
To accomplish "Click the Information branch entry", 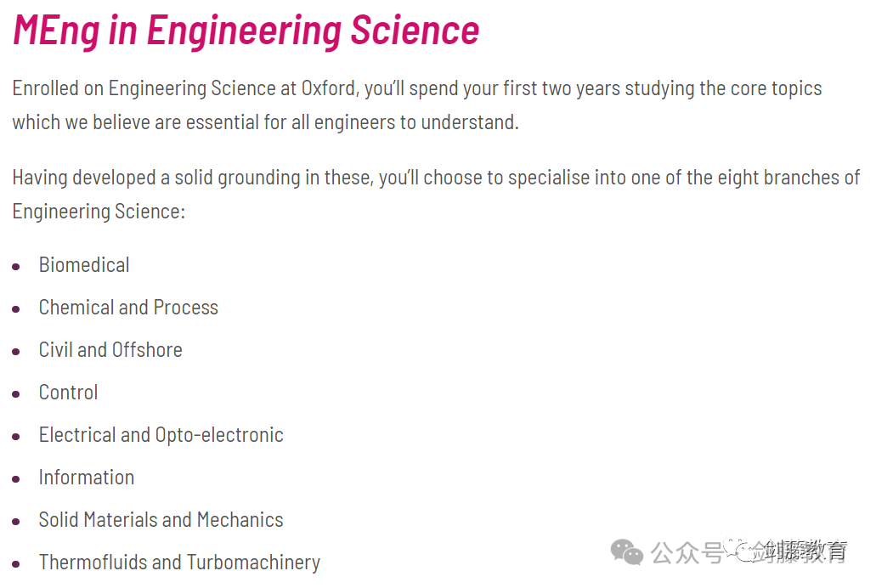I will (87, 478).
